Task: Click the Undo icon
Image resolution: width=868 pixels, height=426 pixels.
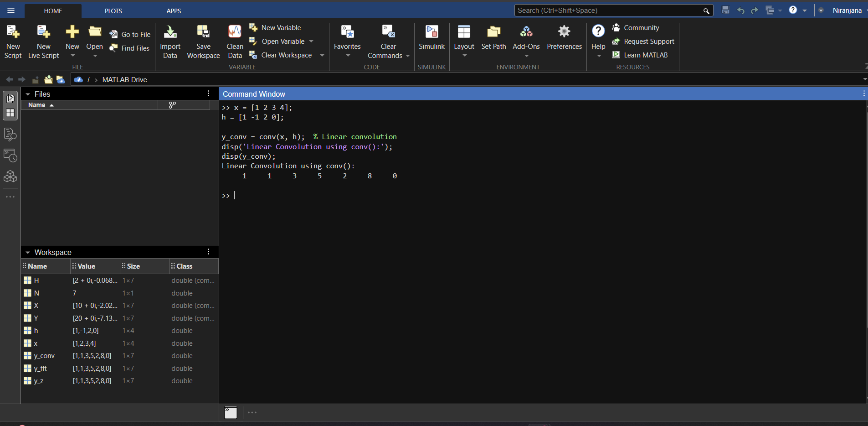Action: tap(741, 10)
